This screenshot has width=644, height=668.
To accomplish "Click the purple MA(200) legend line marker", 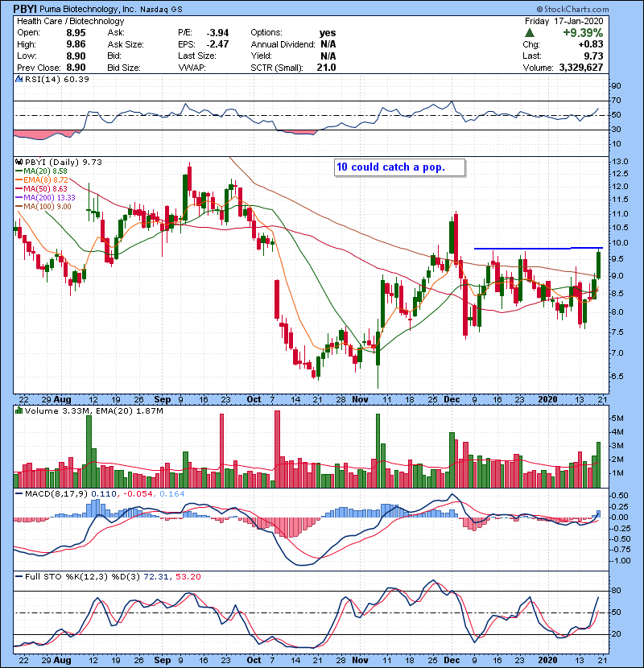I will [x=19, y=198].
